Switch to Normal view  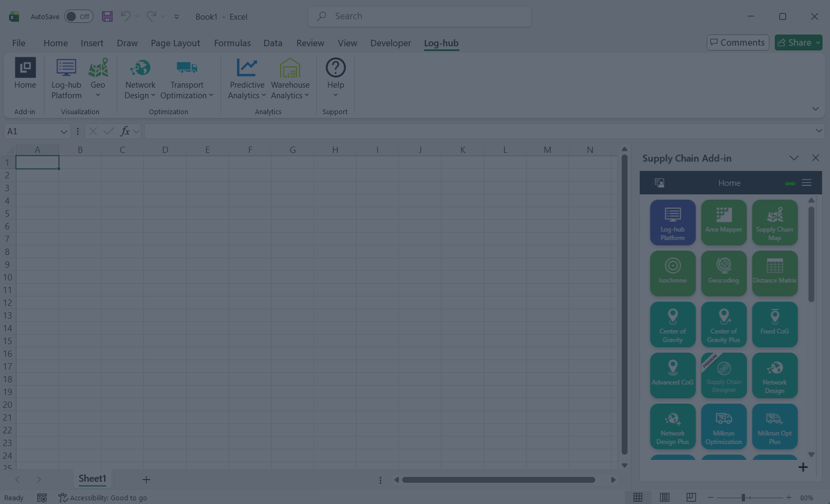click(638, 497)
